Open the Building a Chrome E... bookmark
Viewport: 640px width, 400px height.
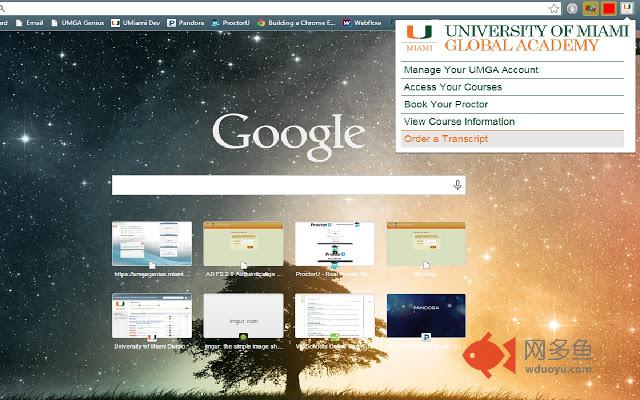(x=296, y=23)
